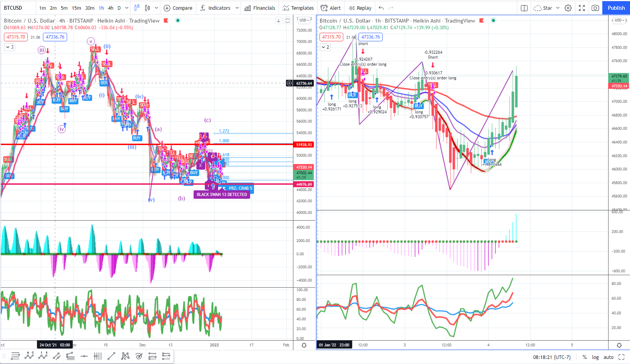Click Compare to add a symbol
Screen dimensions: 630x364
point(178,8)
